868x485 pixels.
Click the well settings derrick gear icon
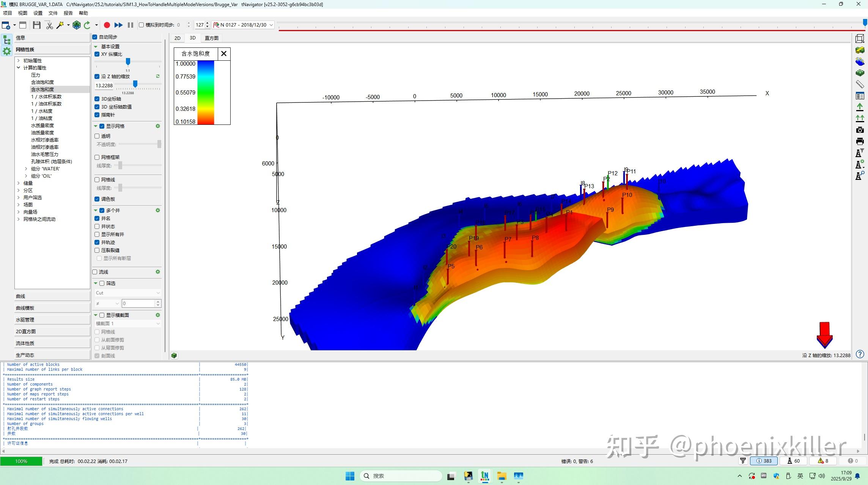pyautogui.click(x=860, y=164)
